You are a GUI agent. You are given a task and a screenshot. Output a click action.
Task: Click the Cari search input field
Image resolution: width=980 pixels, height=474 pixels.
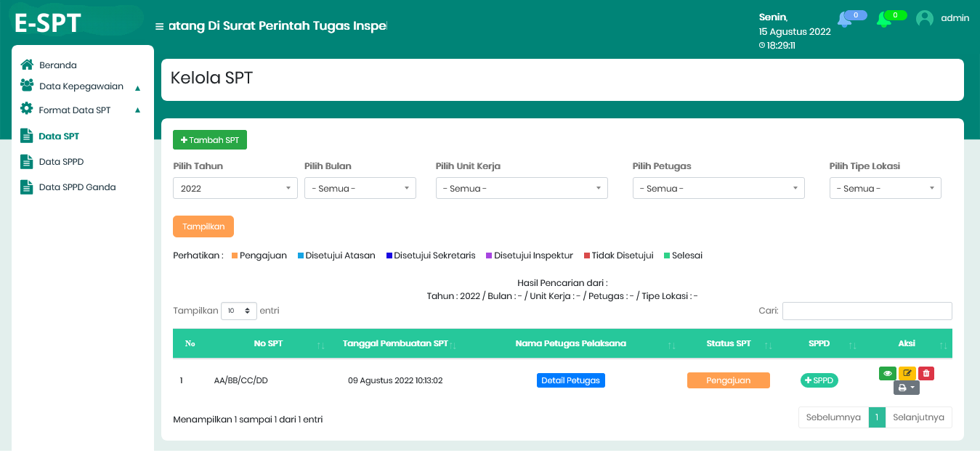coord(867,311)
